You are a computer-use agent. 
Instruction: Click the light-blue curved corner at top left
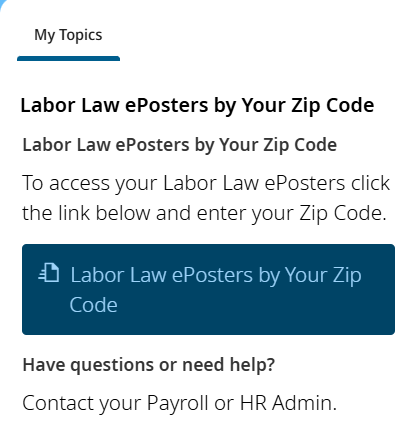[x=3, y=3]
